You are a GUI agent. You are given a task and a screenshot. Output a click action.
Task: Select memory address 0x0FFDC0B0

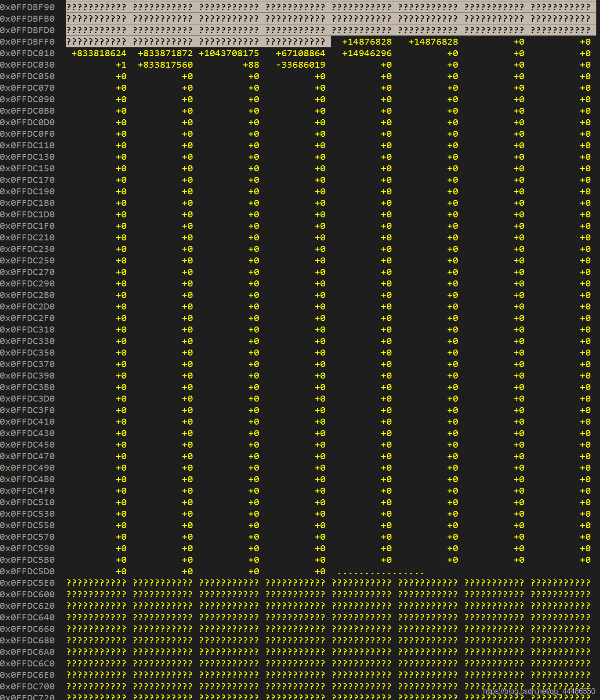pyautogui.click(x=27, y=111)
